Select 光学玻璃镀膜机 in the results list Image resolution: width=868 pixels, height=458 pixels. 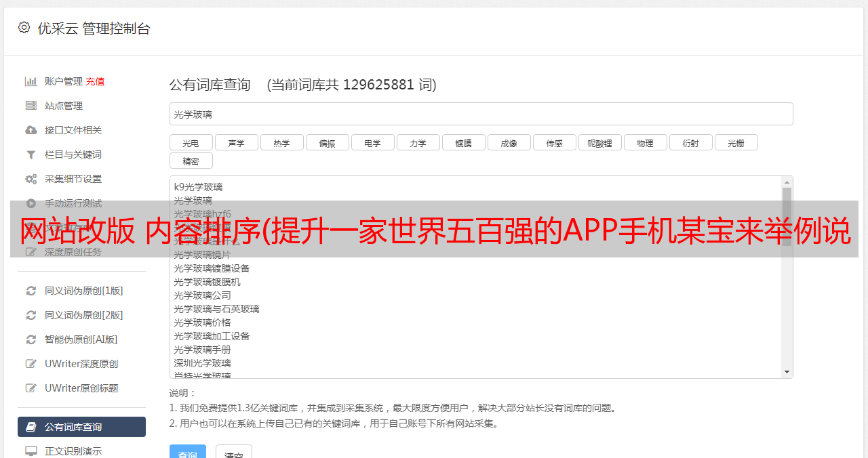point(207,282)
